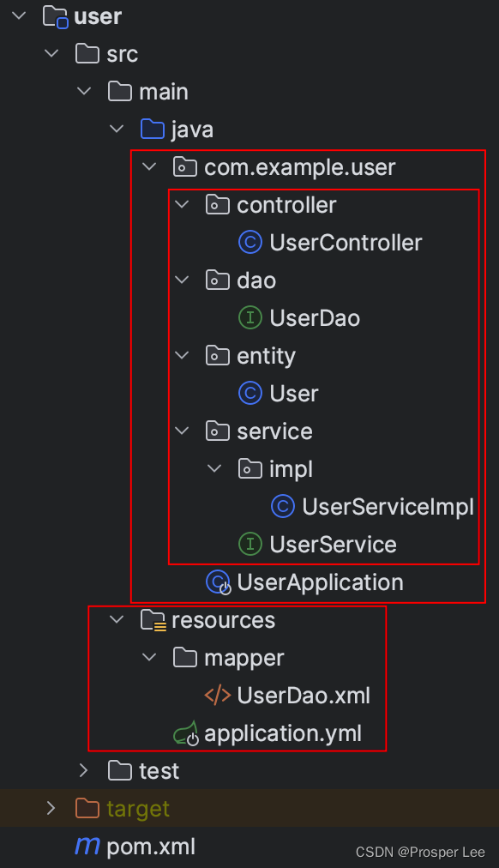Viewport: 499px width, 868px height.
Task: Click the User class icon
Action: pyautogui.click(x=250, y=393)
